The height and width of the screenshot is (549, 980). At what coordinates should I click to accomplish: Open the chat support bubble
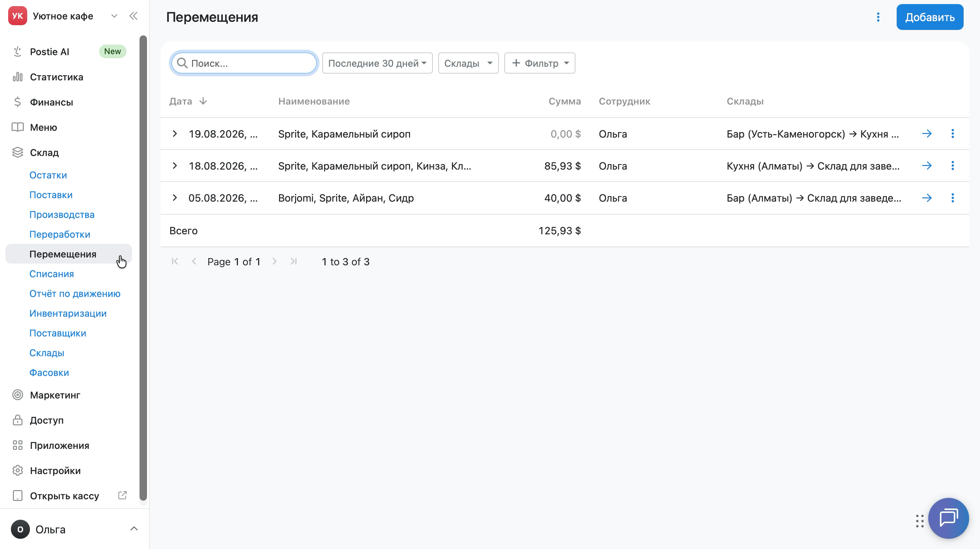pyautogui.click(x=948, y=518)
